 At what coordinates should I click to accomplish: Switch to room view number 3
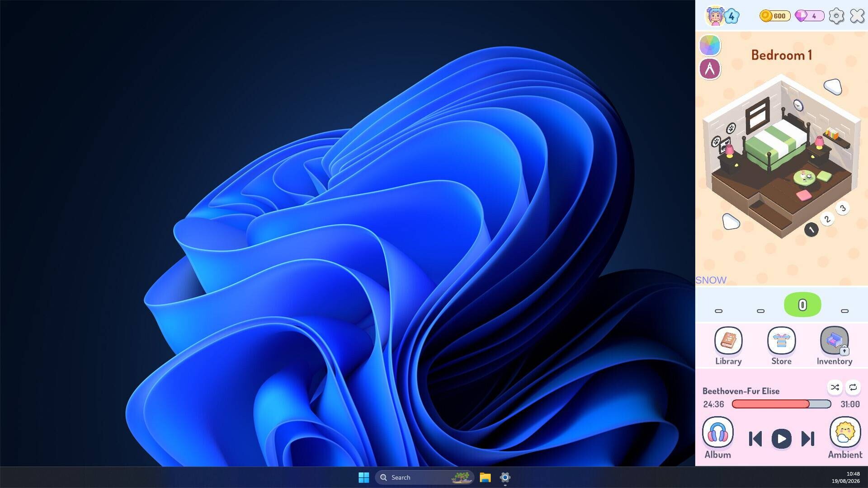[843, 208]
